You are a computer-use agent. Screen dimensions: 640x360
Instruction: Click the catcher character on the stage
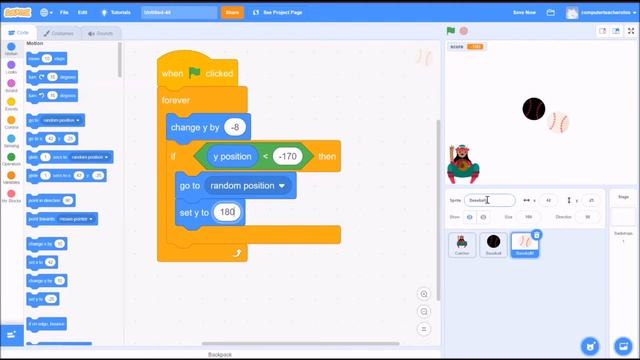(463, 164)
